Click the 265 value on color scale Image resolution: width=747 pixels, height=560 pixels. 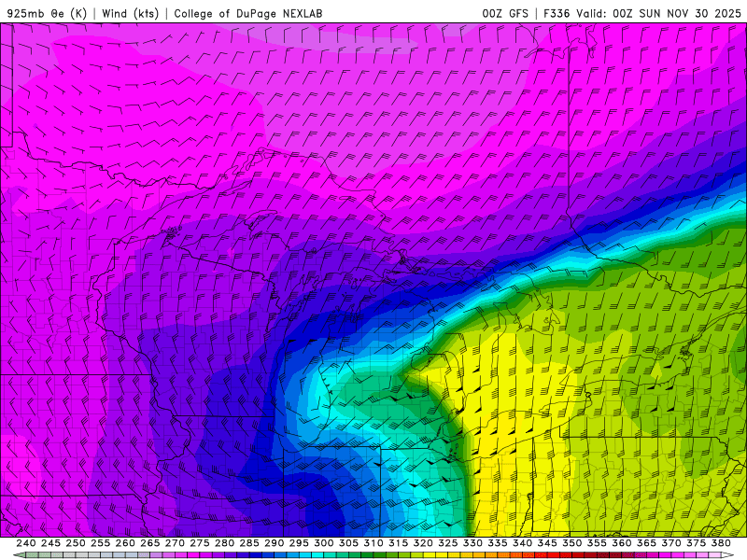149,543
